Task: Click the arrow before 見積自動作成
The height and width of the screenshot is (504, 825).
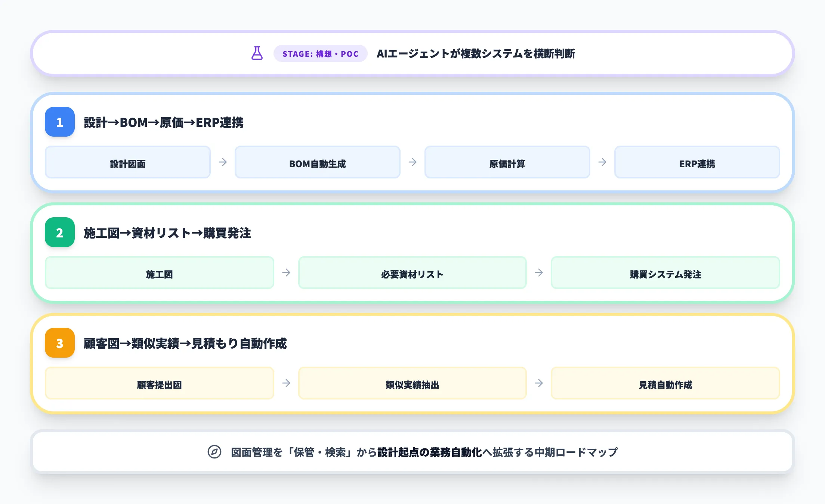Action: coord(538,383)
